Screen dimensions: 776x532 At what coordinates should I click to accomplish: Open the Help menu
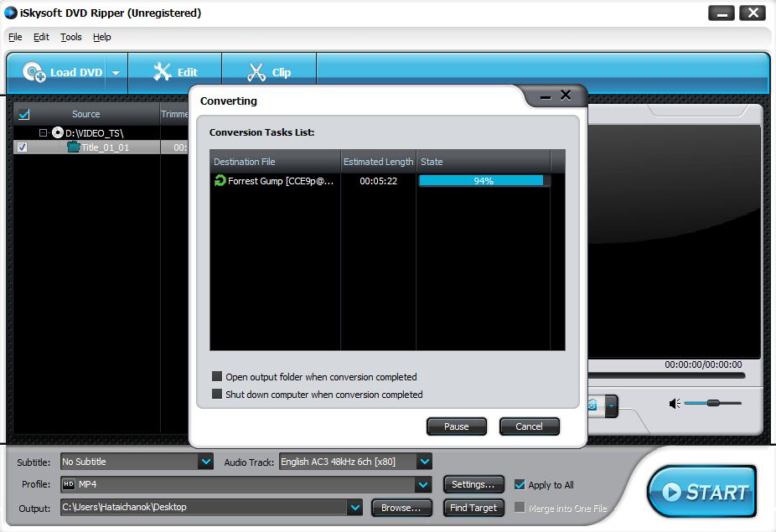(102, 37)
